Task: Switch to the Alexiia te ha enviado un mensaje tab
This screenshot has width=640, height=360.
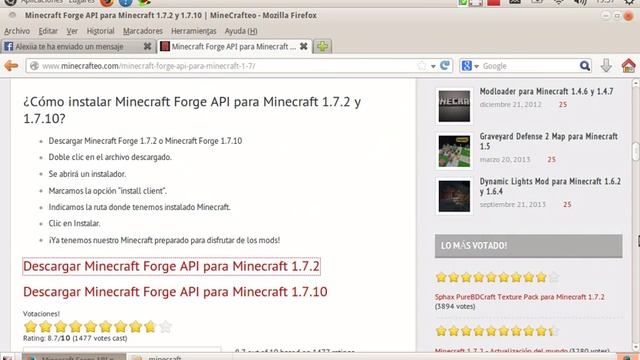Action: 78,47
